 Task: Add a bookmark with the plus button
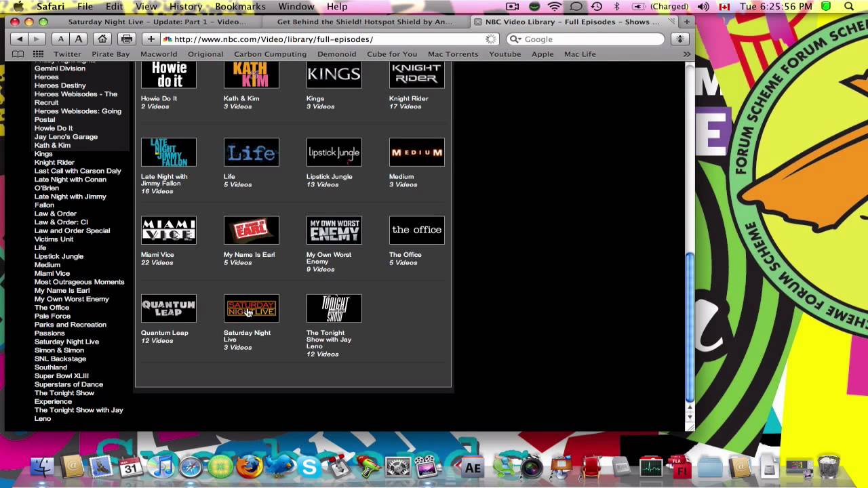(151, 39)
